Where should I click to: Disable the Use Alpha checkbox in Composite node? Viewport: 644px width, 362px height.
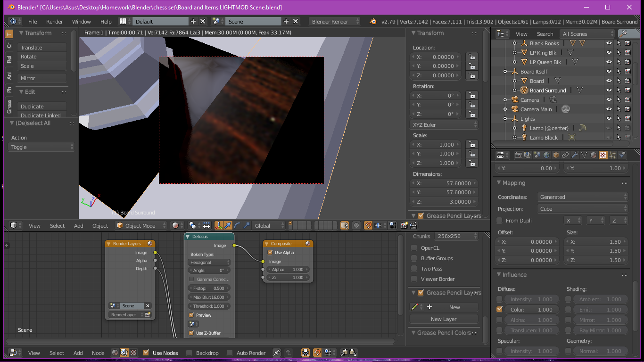pyautogui.click(x=270, y=253)
